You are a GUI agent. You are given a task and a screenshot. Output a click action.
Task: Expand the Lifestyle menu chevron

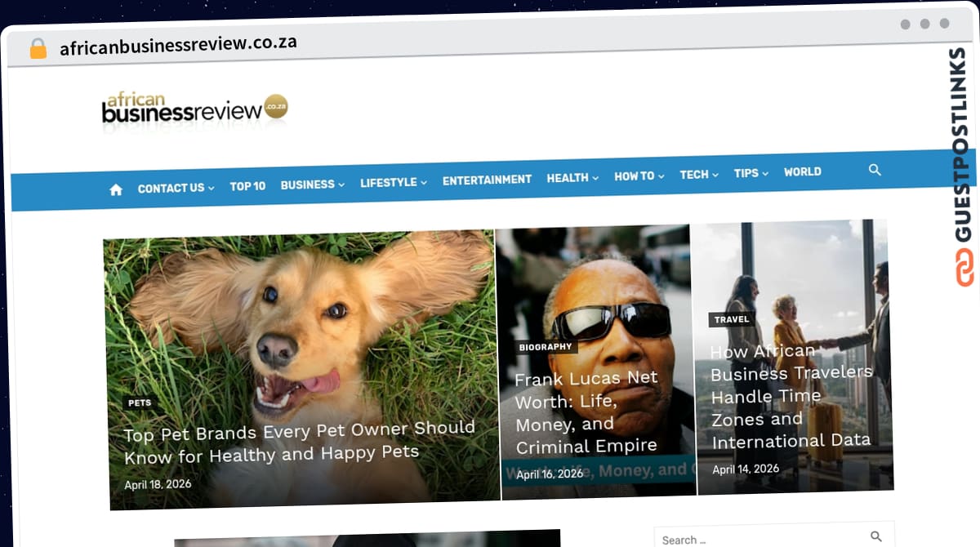[424, 183]
